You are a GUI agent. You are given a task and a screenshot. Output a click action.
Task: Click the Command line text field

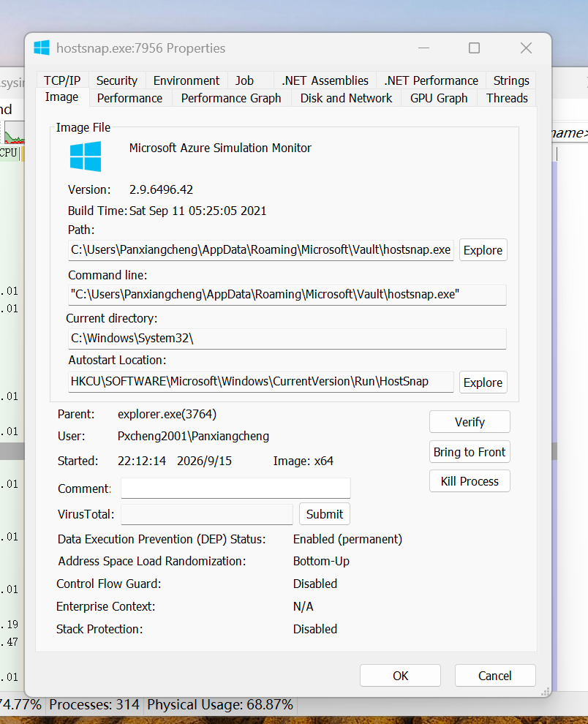pos(287,295)
